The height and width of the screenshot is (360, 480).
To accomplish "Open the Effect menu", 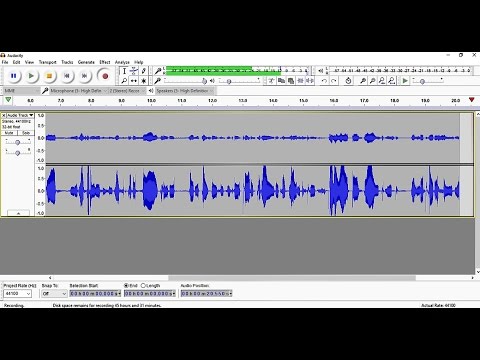I will click(105, 62).
